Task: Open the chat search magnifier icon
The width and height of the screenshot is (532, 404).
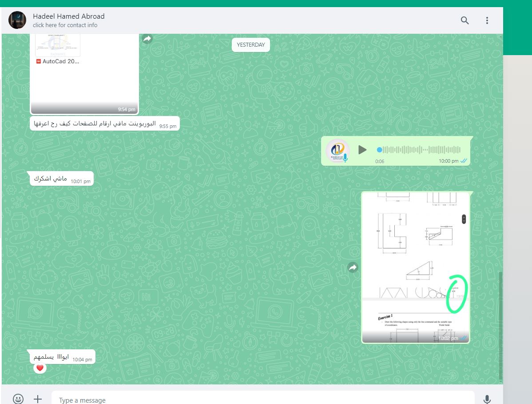Action: click(x=465, y=20)
